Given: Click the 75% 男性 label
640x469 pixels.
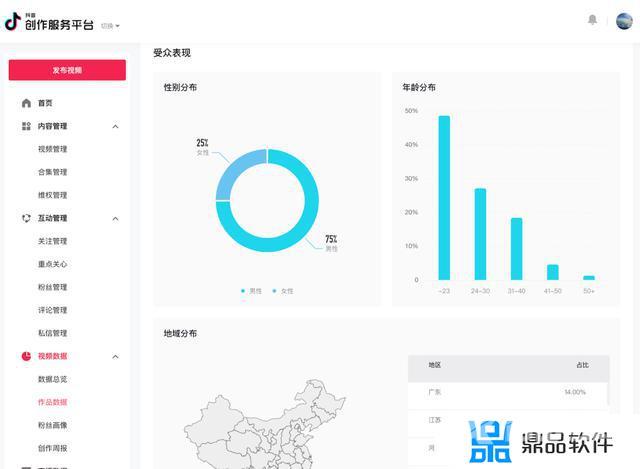Looking at the screenshot, I should coord(331,243).
